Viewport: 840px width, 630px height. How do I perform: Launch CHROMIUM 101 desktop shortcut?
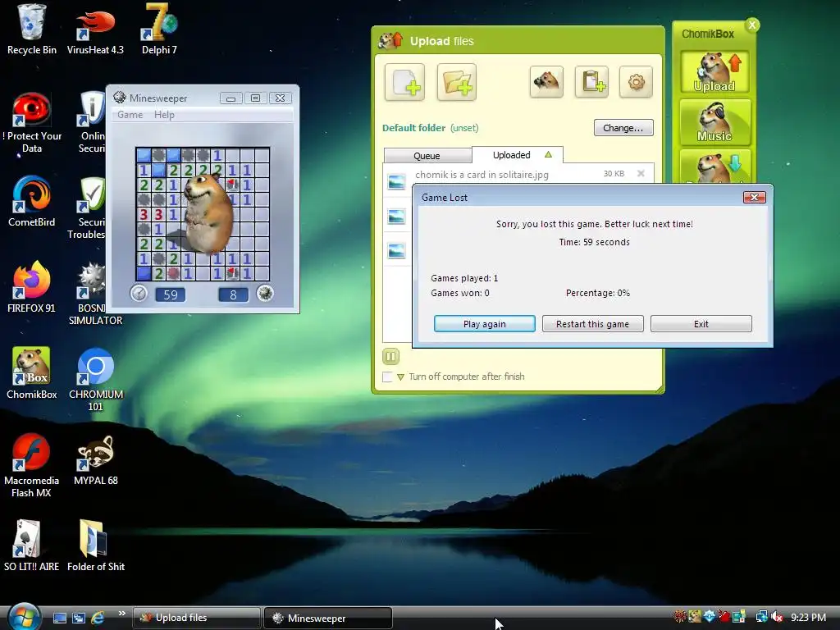[x=95, y=379]
